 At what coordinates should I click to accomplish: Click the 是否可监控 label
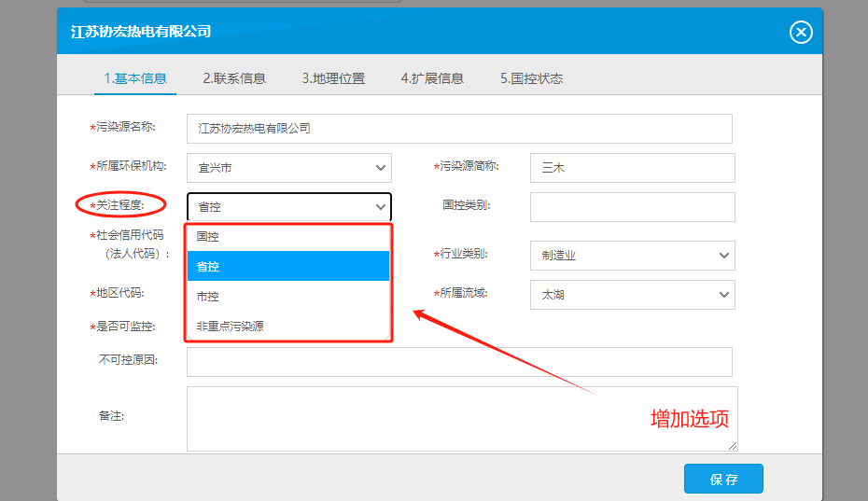[x=122, y=327]
